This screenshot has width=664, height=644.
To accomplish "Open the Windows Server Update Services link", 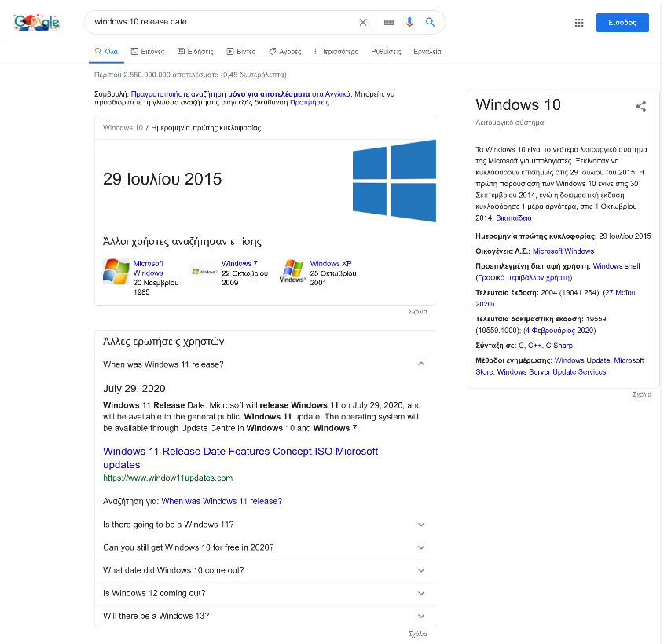I will [x=552, y=372].
